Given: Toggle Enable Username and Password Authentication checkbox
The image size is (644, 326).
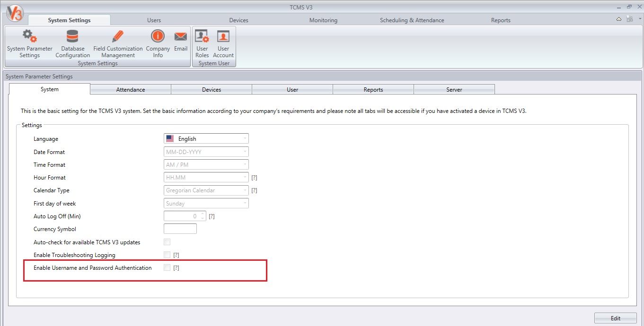Looking at the screenshot, I should click(167, 267).
